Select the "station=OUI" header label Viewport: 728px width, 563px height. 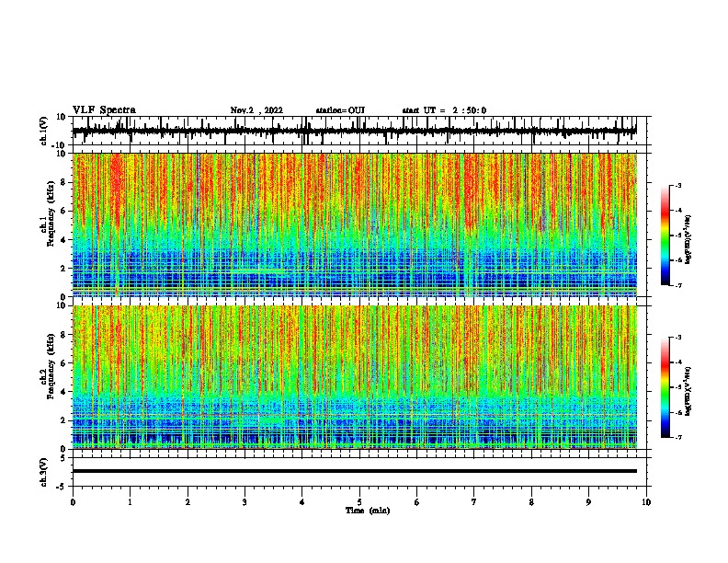[x=340, y=110]
